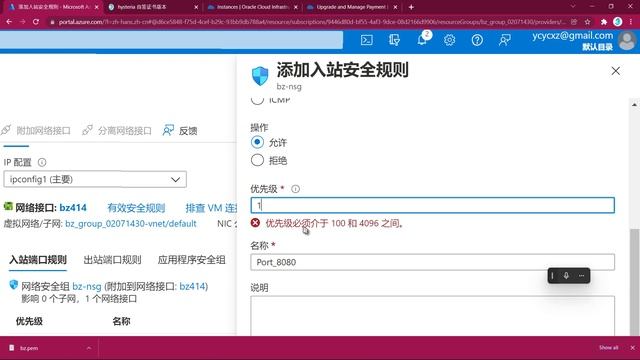Open 有效安全规则 link
This screenshot has width=640, height=360.
tap(136, 208)
